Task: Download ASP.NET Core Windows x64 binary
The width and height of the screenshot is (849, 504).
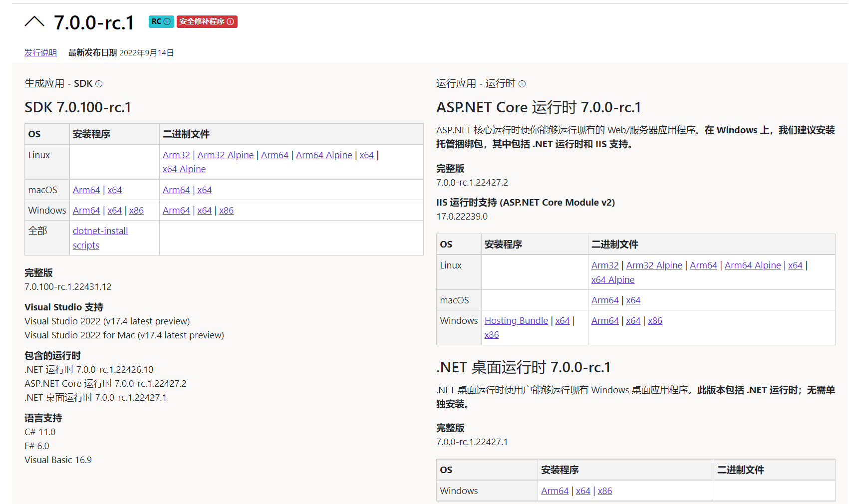Action: (633, 320)
